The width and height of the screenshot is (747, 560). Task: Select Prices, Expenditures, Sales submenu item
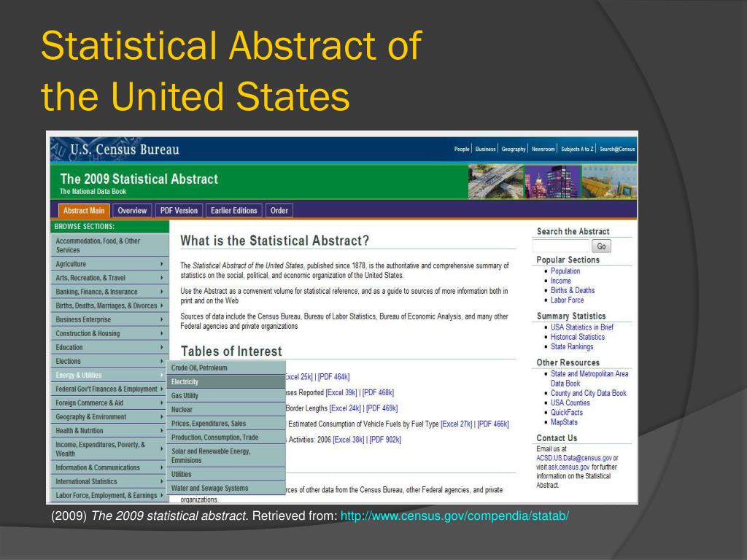[226, 424]
